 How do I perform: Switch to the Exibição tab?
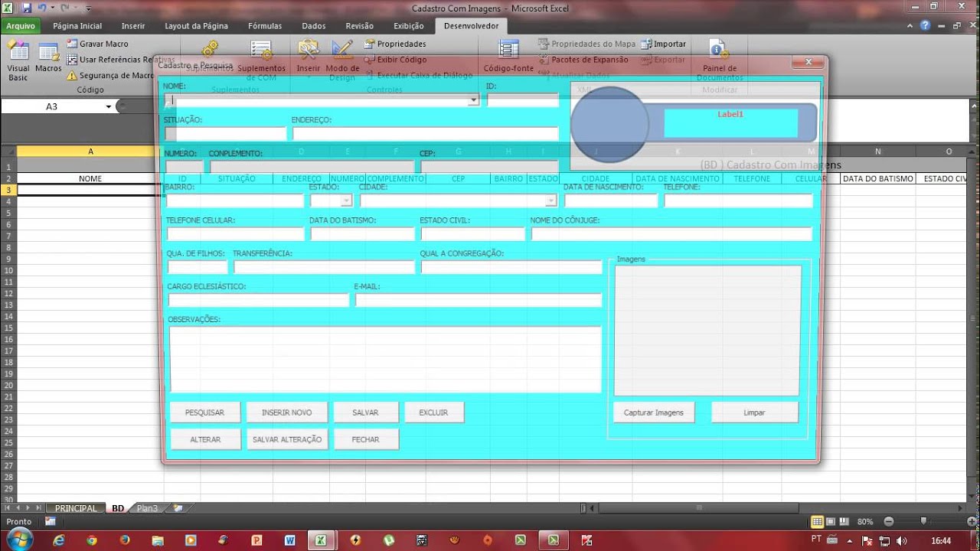pos(408,25)
